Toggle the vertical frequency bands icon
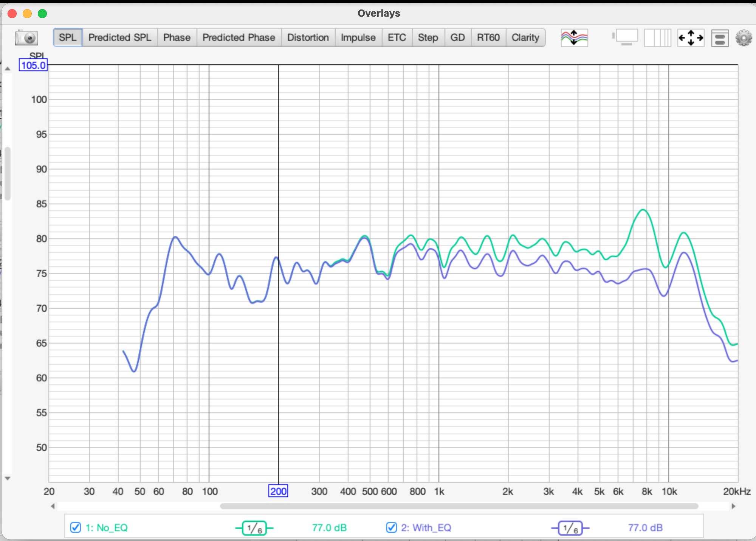 tap(657, 37)
